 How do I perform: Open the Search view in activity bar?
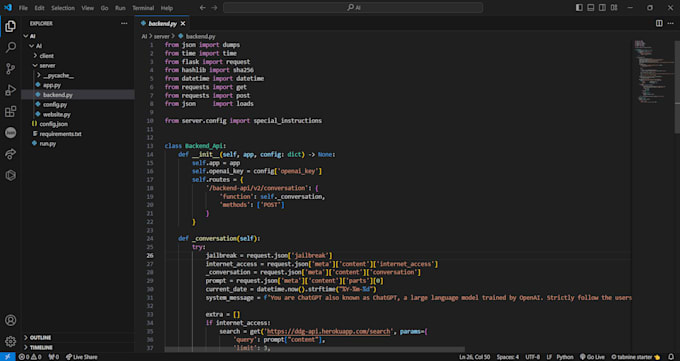pyautogui.click(x=10, y=47)
